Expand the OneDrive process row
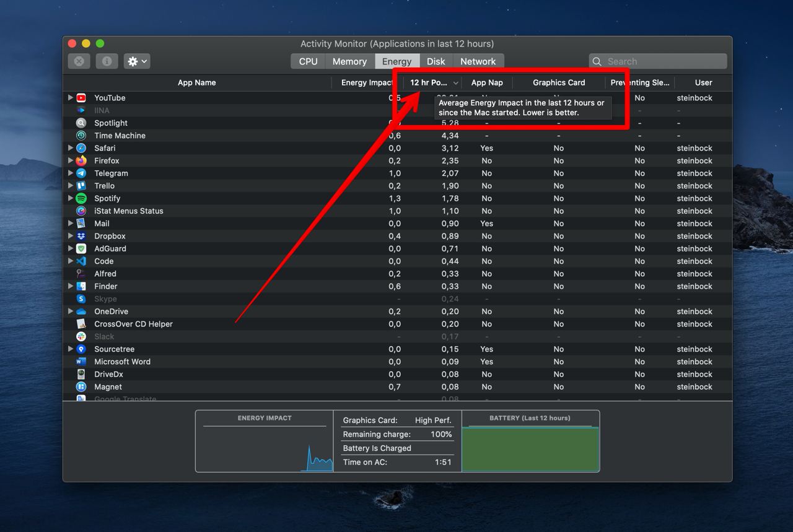Viewport: 793px width, 532px height. [x=71, y=312]
